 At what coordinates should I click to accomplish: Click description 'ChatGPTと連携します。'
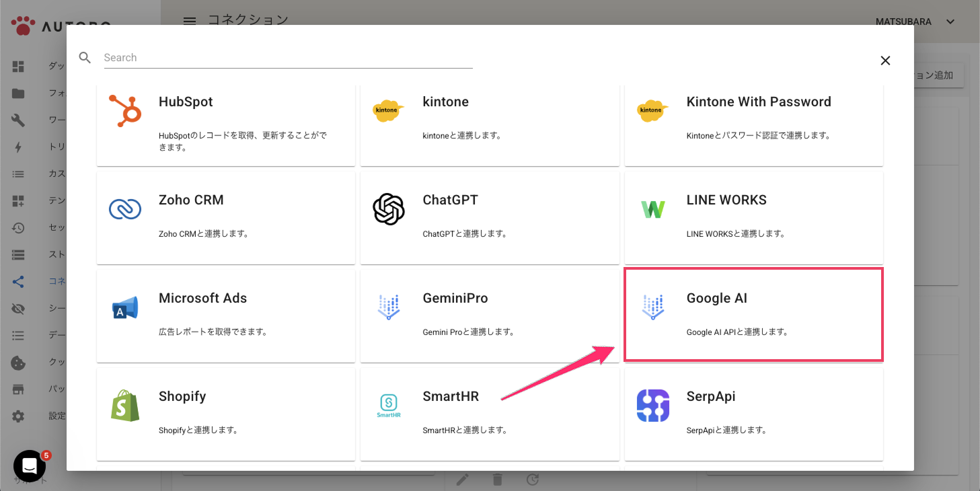(x=464, y=234)
